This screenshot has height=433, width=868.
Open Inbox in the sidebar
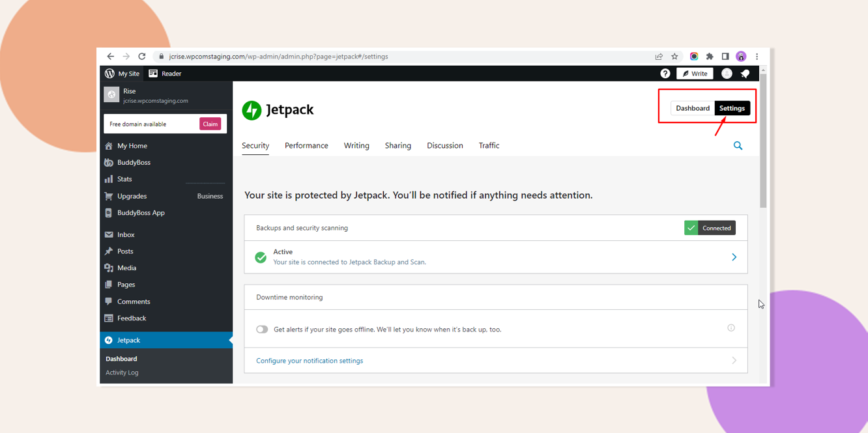(126, 234)
